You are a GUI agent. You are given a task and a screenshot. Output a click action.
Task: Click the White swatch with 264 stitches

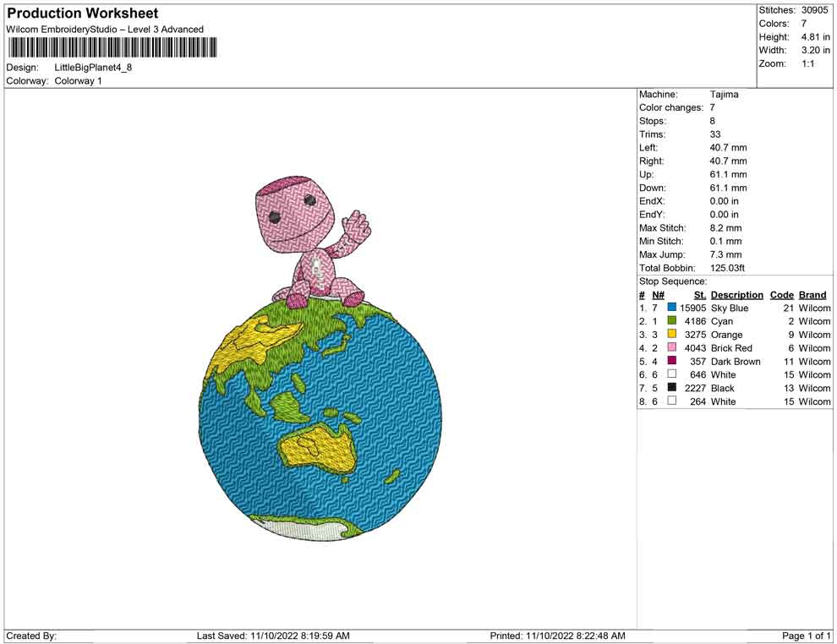coord(671,401)
